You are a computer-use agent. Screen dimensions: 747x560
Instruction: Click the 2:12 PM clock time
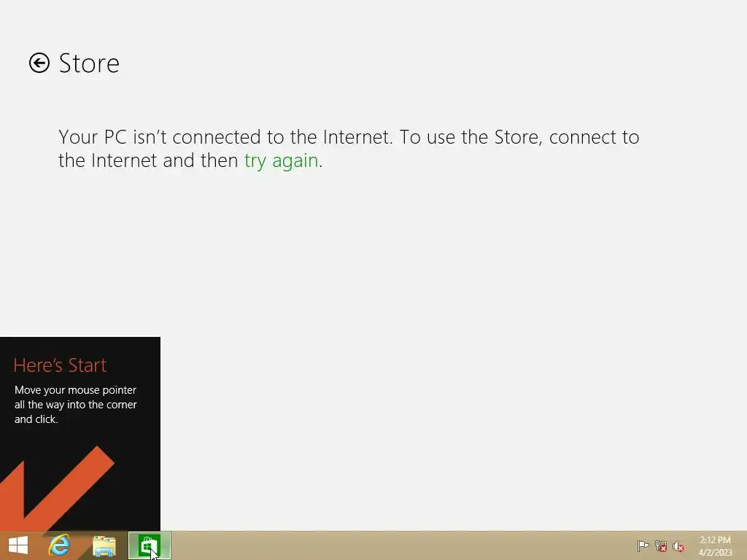click(715, 540)
